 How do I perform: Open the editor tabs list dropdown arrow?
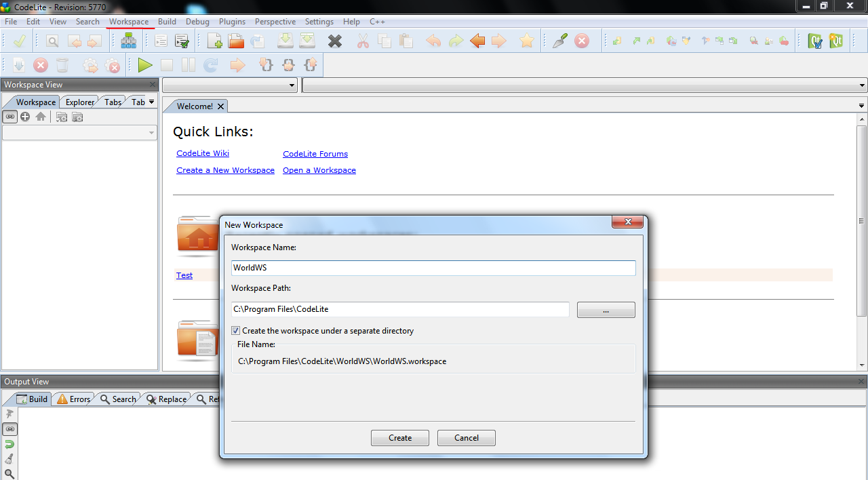(x=862, y=106)
